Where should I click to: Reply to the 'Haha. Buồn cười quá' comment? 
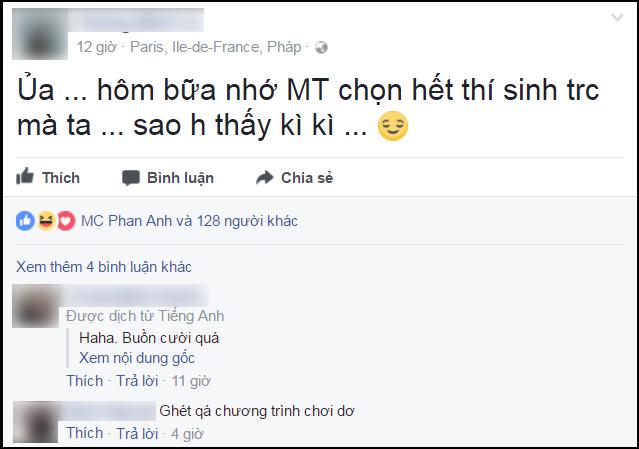tap(138, 381)
